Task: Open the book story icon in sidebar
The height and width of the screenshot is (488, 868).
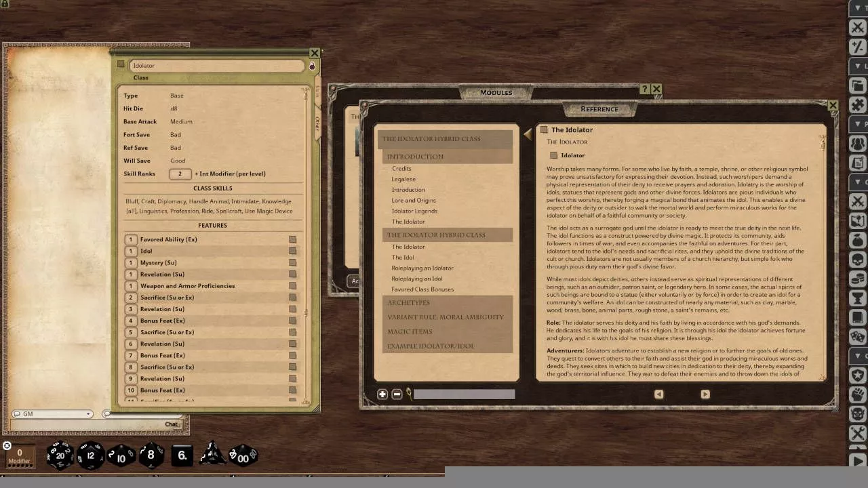Action: point(858,318)
